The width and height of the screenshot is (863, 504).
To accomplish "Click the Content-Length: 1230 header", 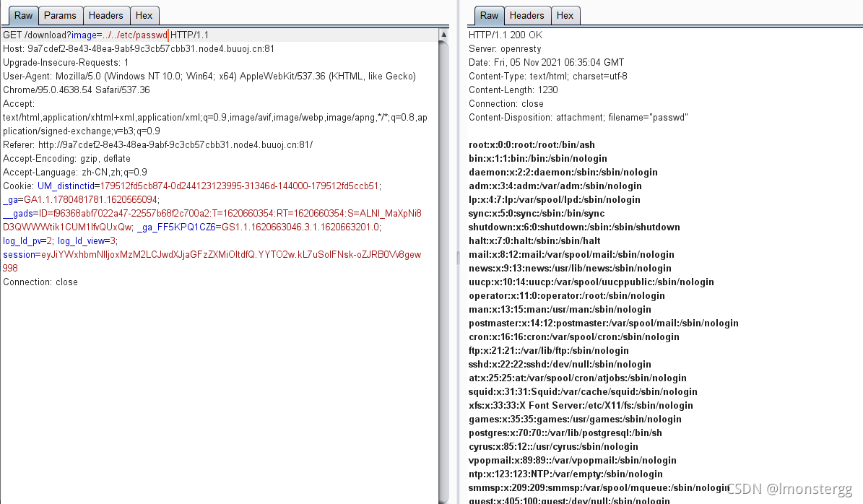I will 513,90.
